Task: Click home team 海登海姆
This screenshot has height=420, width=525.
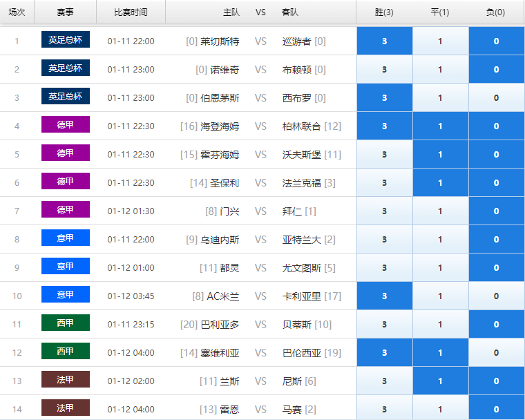Action: coord(220,126)
